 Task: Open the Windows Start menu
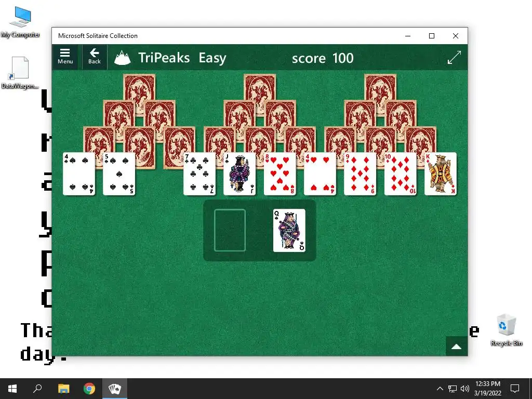12,389
